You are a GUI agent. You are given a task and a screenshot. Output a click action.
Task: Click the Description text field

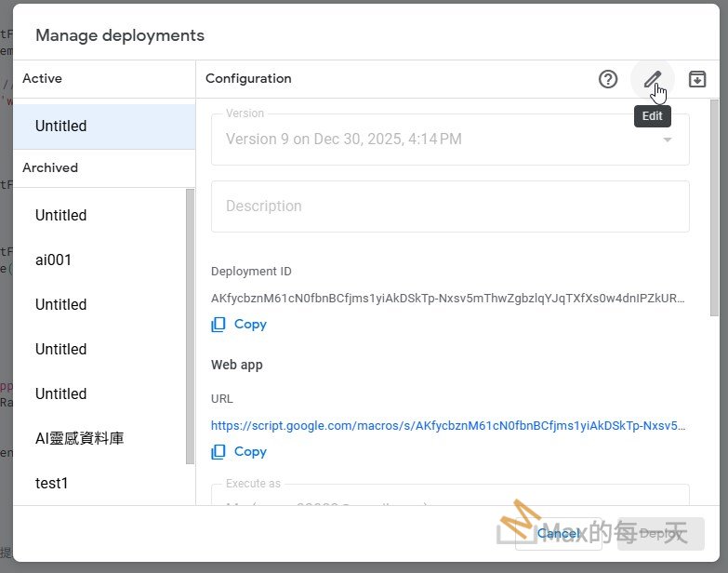(x=450, y=207)
